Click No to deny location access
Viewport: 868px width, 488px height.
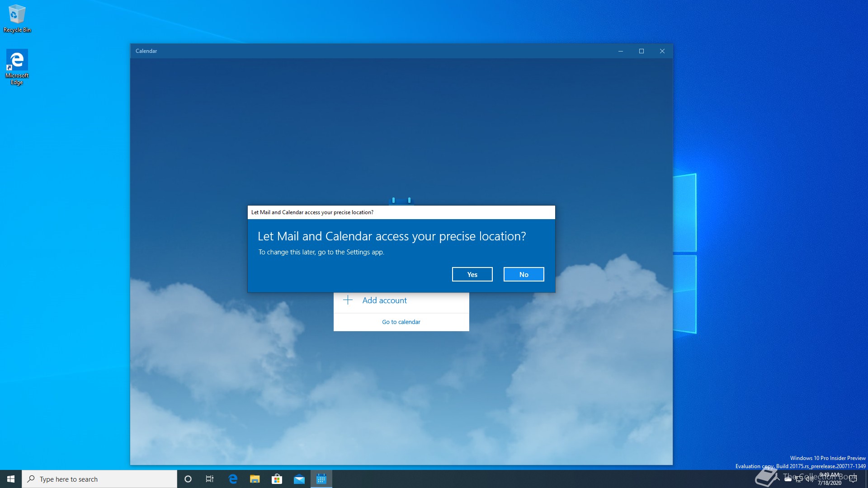coord(524,274)
